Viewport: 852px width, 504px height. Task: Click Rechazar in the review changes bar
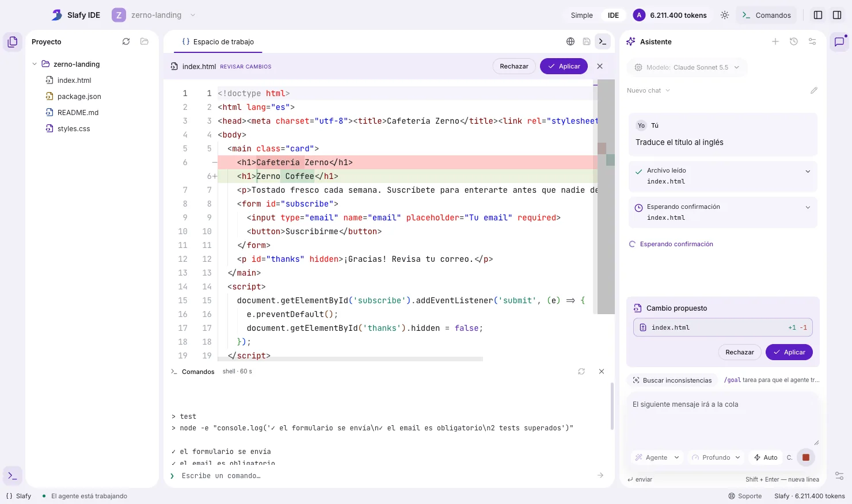click(514, 66)
